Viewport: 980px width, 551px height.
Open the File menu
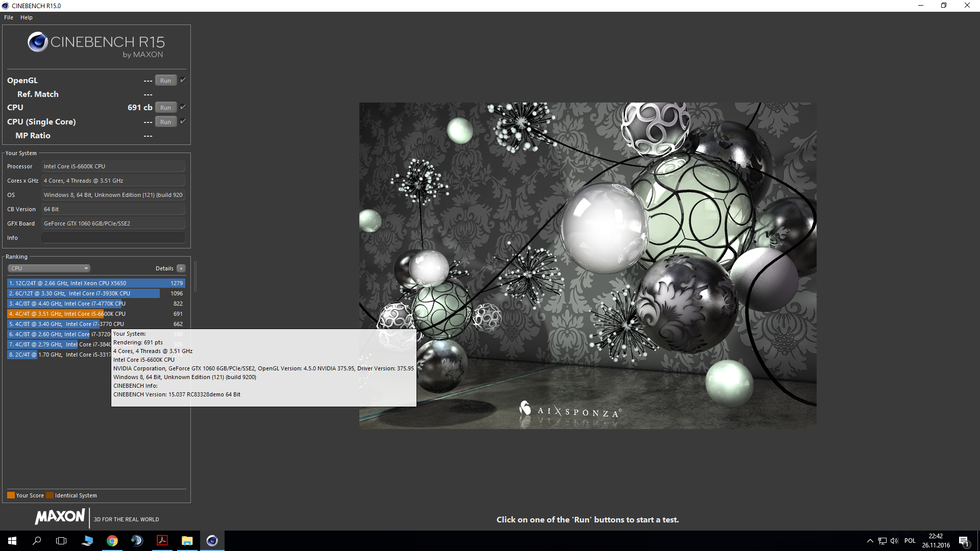9,17
